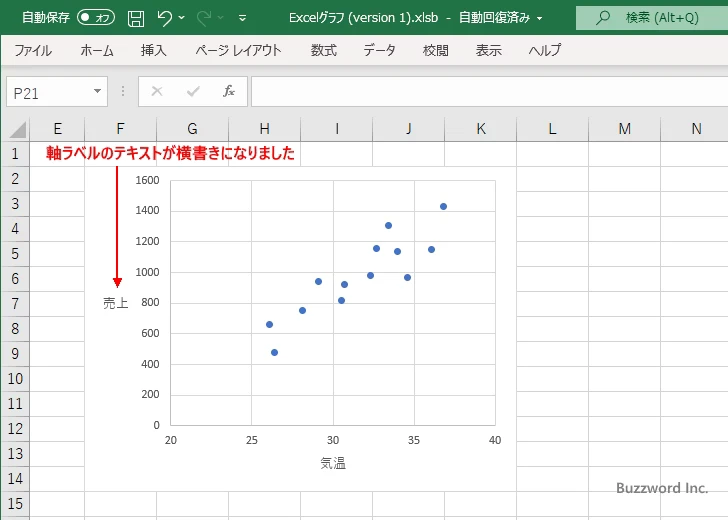The image size is (728, 520).
Task: Click the Save floppy disk icon
Action: coord(136,18)
